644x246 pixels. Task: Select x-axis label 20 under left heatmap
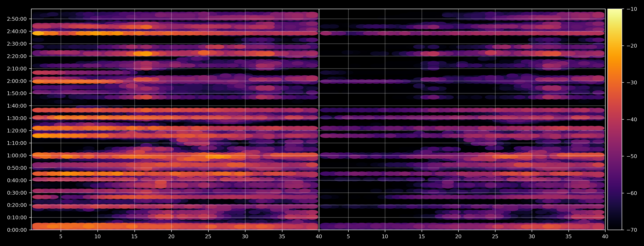coord(171,236)
